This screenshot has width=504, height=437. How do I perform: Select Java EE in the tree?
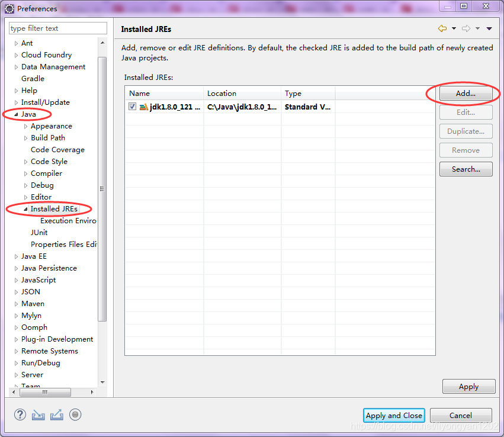click(34, 256)
